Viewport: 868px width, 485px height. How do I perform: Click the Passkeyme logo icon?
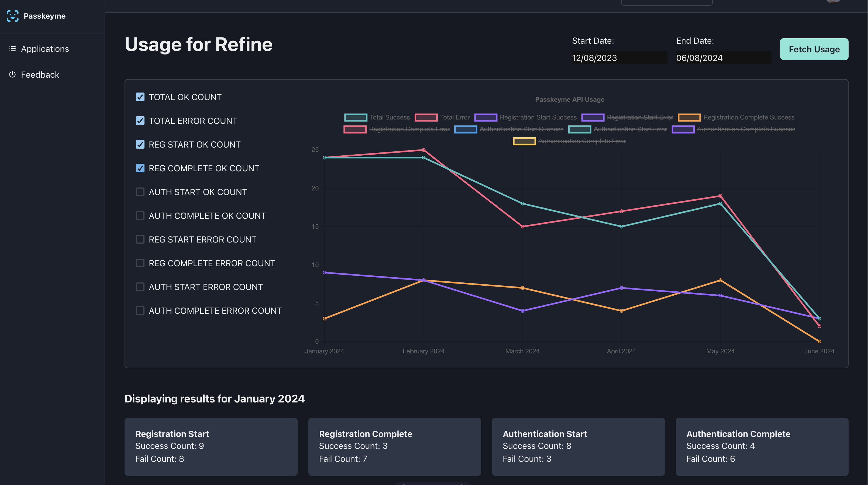coord(12,16)
